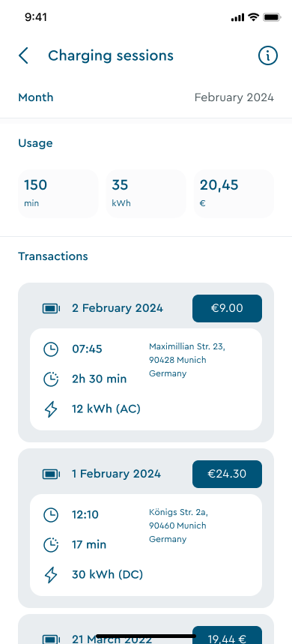Screen dimensions: 292x644
Task: Tap the 21 March 2022 transaction header
Action: 112,639
